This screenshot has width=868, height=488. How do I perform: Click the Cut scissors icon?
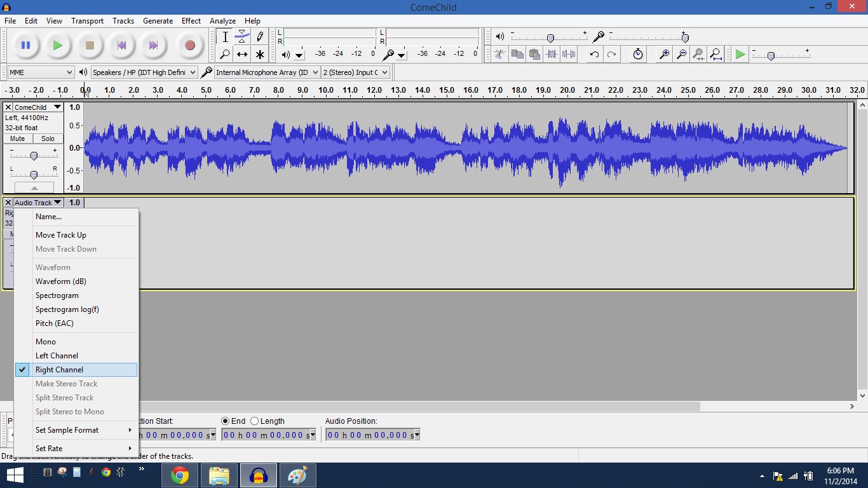[500, 55]
